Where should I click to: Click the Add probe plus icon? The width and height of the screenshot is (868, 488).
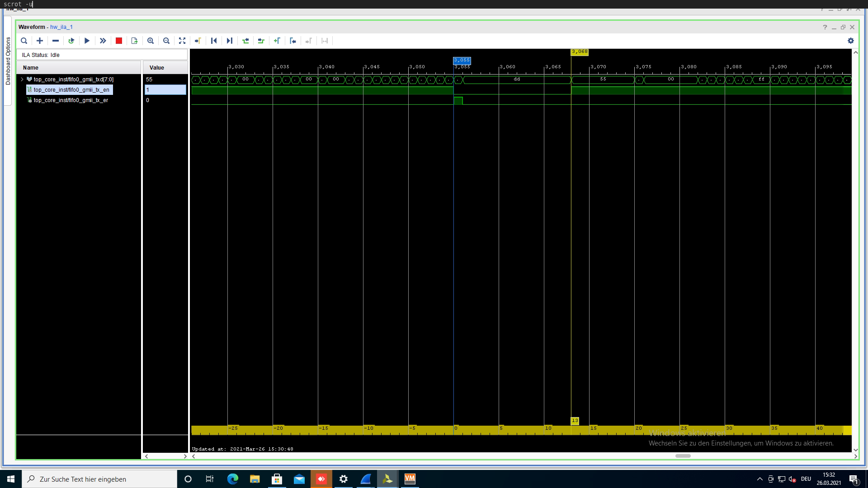click(40, 41)
